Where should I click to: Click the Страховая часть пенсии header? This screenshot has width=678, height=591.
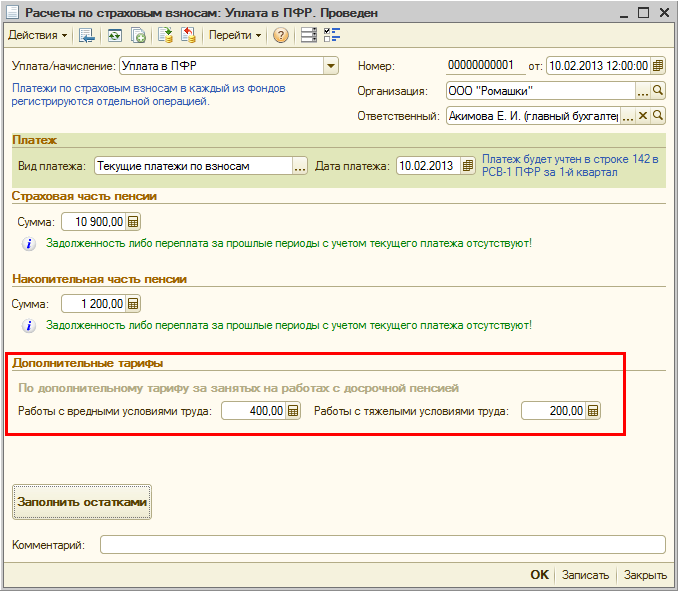[x=84, y=196]
